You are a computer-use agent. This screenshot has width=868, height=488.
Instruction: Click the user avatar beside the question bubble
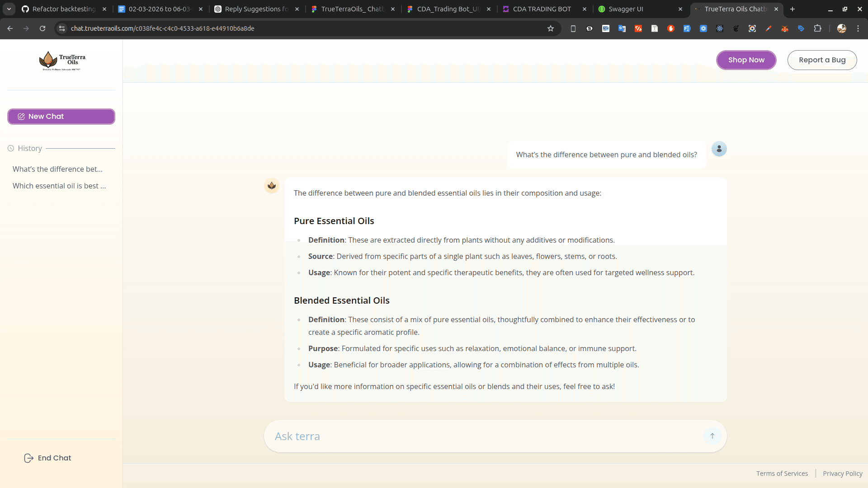point(719,149)
